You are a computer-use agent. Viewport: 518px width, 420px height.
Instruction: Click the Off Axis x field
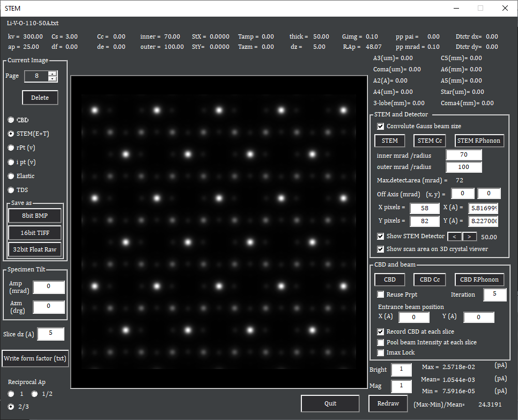[463, 194]
